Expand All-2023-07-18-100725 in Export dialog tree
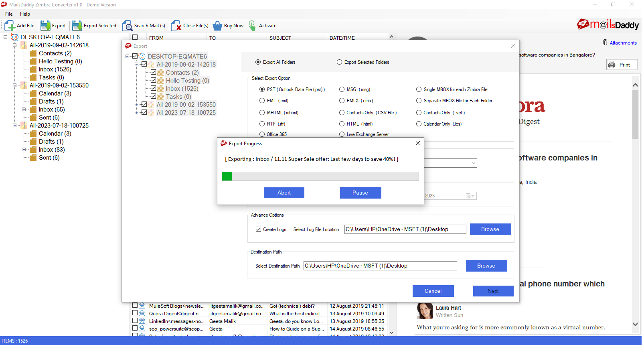644x345 pixels. pos(137,113)
